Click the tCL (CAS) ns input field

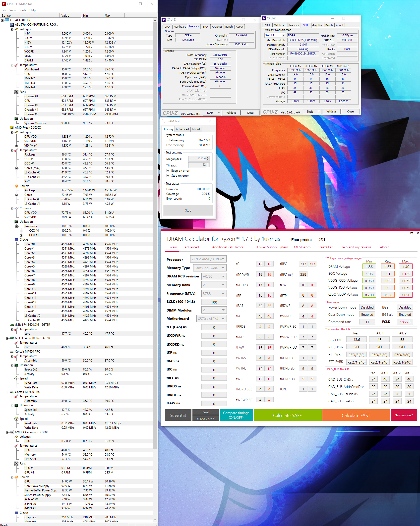pos(214,327)
